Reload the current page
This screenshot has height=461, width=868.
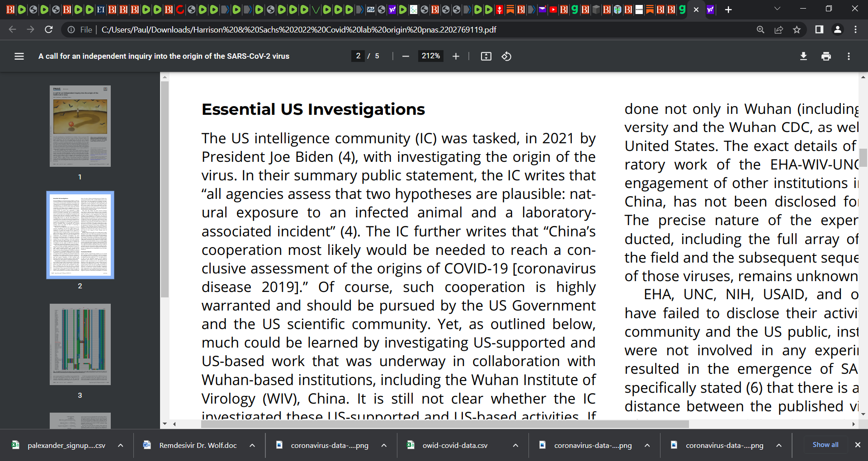[x=49, y=29]
